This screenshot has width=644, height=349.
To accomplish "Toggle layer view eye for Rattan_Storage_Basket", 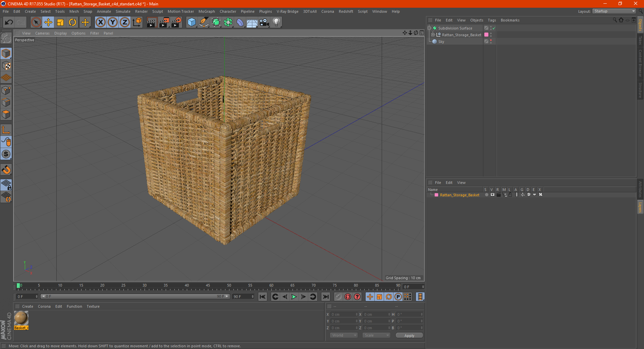I will pyautogui.click(x=492, y=195).
